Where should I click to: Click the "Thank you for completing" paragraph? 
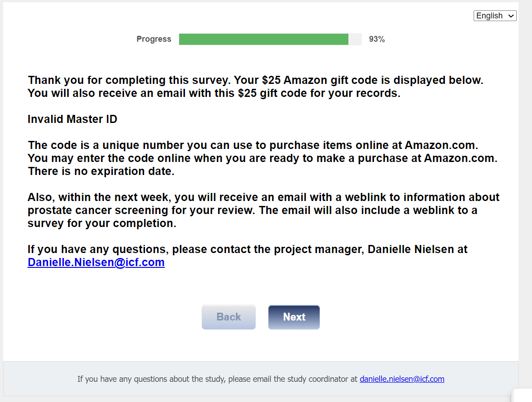pos(255,81)
